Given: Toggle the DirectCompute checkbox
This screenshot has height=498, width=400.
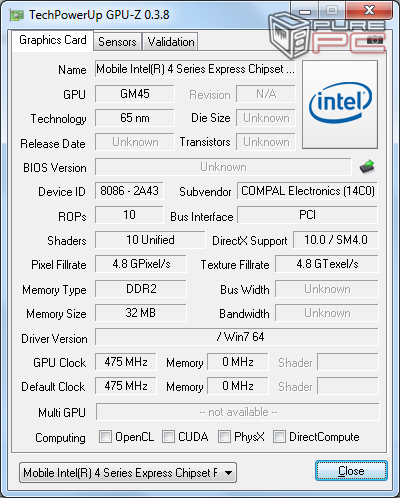Looking at the screenshot, I should 279,436.
